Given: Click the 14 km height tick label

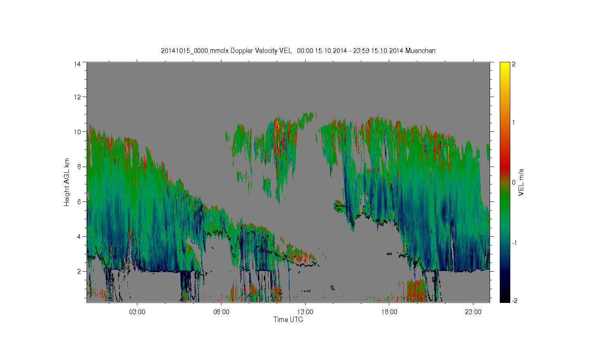Looking at the screenshot, I should (x=77, y=63).
